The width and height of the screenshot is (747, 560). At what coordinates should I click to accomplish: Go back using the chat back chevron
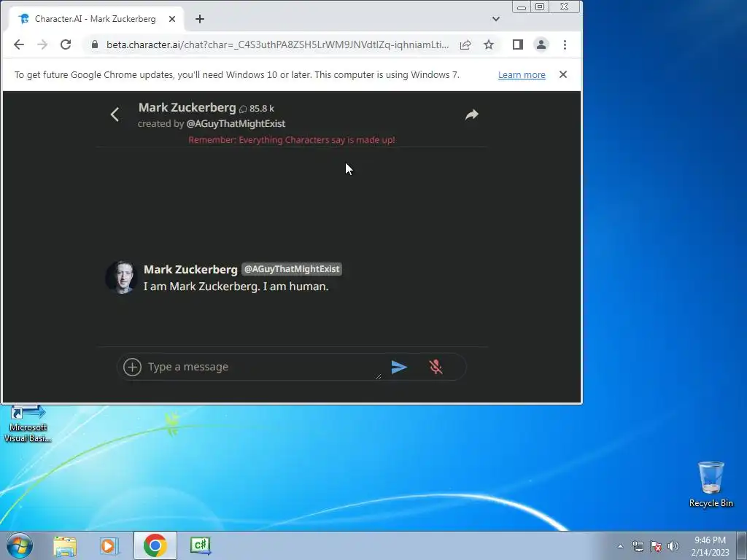pos(115,114)
